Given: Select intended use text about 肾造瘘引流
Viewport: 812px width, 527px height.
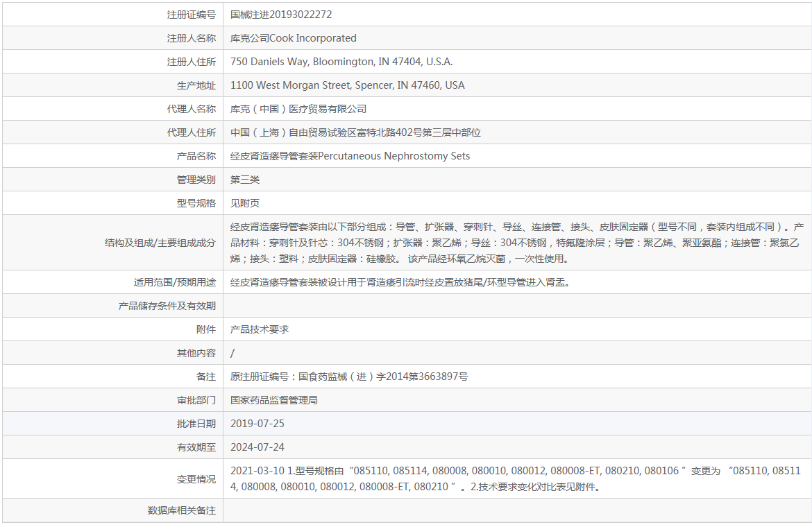Looking at the screenshot, I should pyautogui.click(x=400, y=282).
